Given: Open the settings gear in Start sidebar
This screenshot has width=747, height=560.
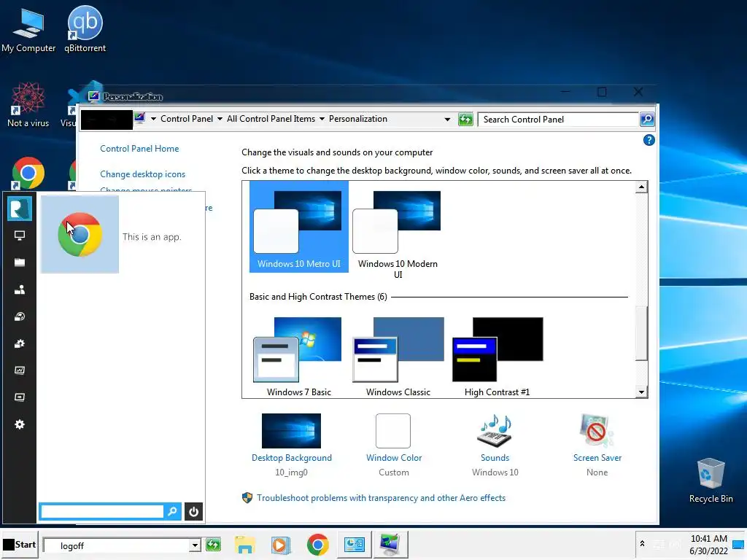Looking at the screenshot, I should [20, 424].
